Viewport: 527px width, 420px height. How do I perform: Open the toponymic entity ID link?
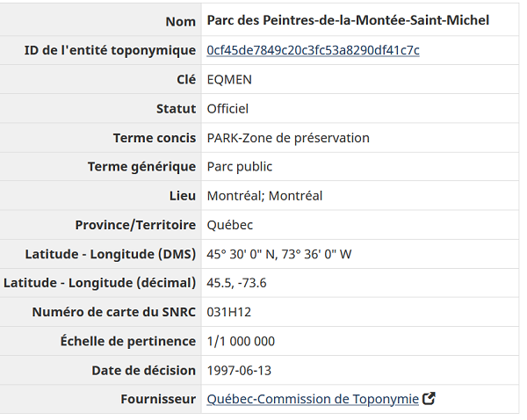tap(313, 50)
